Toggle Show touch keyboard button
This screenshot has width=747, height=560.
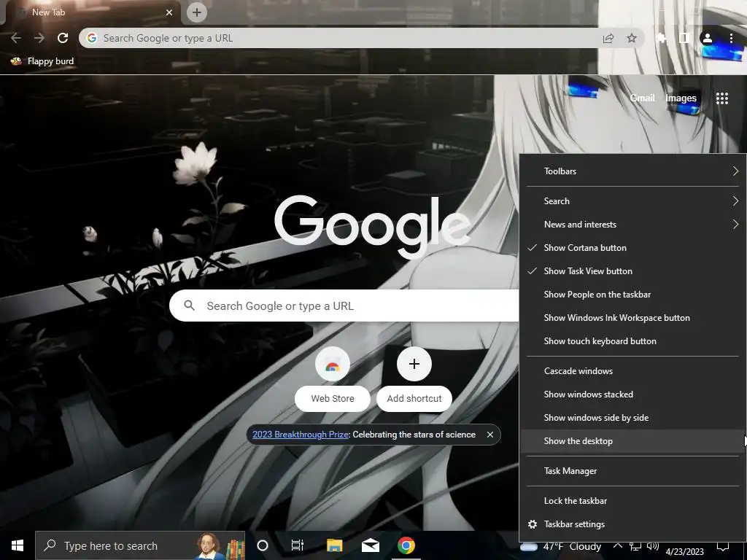[632, 341]
